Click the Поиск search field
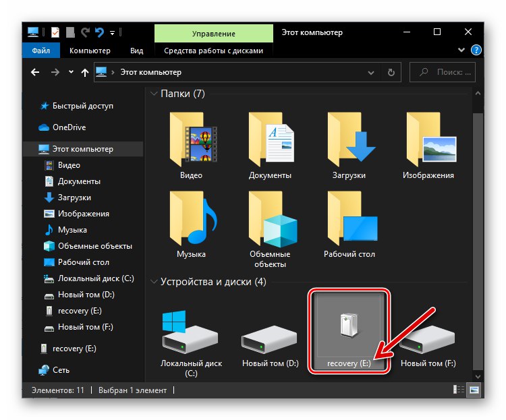This screenshot has width=506, height=420. (443, 72)
